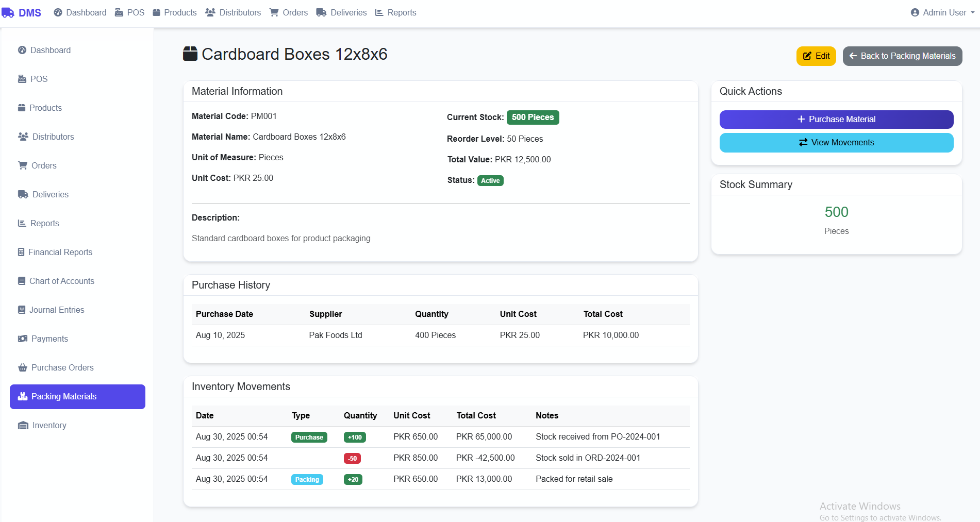
Task: Click the DMS truck logo icon
Action: (x=8, y=13)
